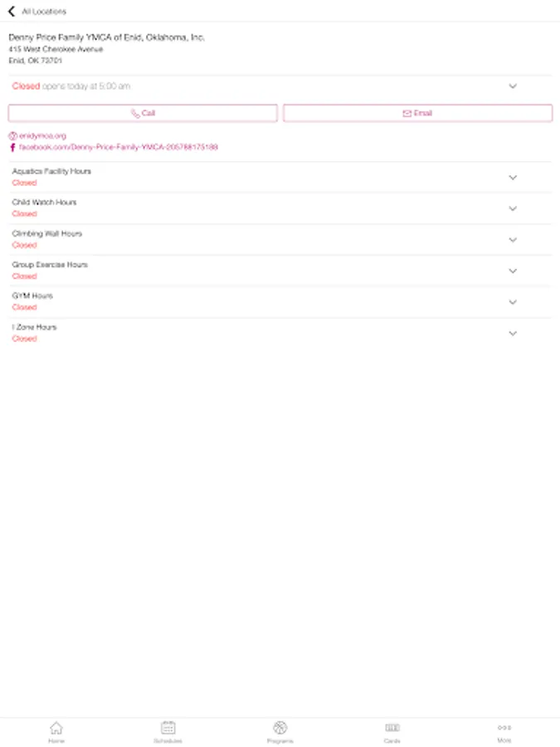Click the 415 West Cherokee Avenue address
Viewport: 560px width, 747px height.
point(56,49)
